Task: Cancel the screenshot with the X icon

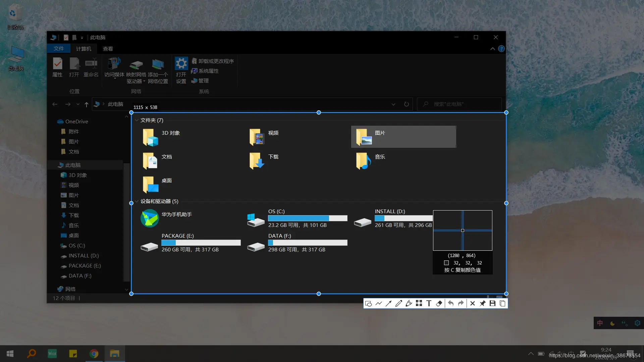Action: pyautogui.click(x=472, y=304)
